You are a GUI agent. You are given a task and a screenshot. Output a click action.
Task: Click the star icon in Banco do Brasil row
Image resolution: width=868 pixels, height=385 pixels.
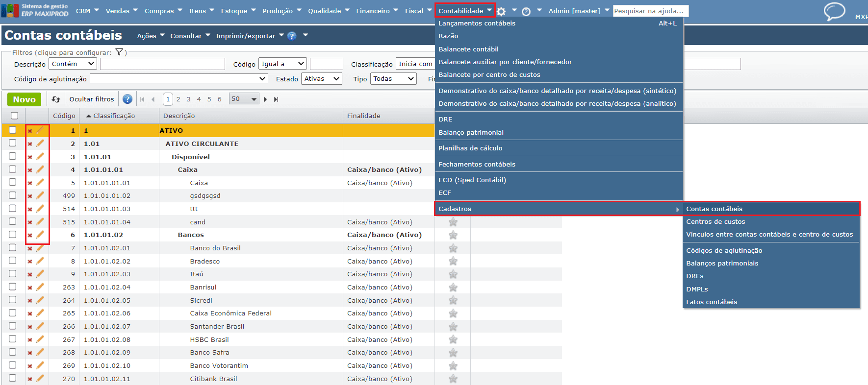tap(453, 248)
